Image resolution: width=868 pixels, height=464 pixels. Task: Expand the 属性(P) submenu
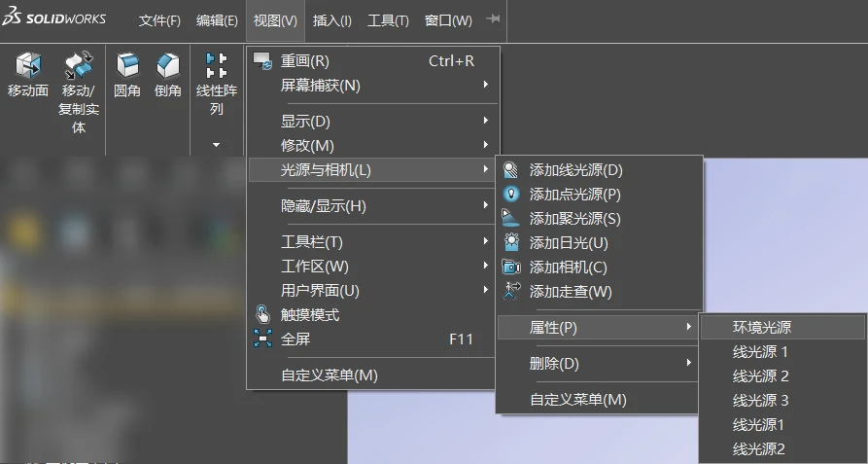click(x=600, y=328)
